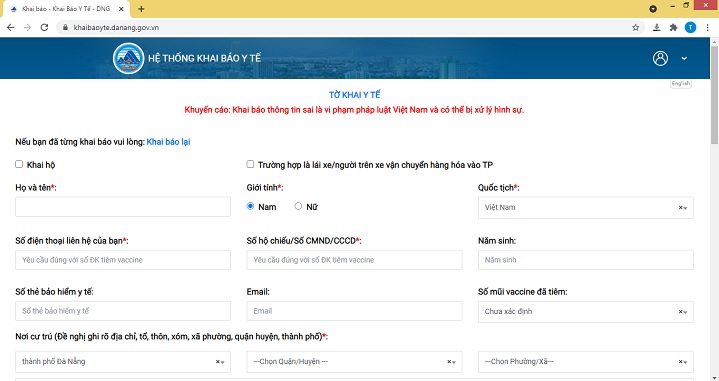Check the lái xe vận chuyển hàng hóa checkbox

[x=250, y=164]
